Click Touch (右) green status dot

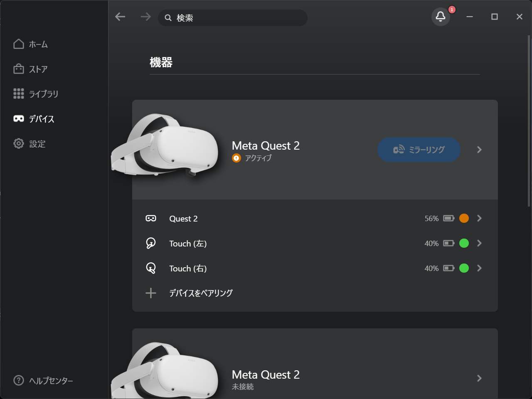point(464,268)
